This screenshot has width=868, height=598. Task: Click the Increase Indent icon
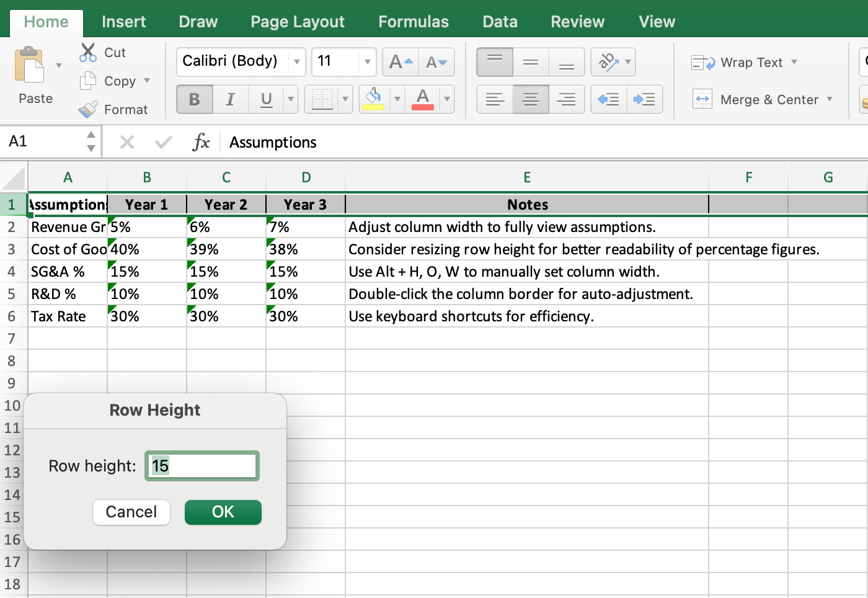[x=644, y=99]
